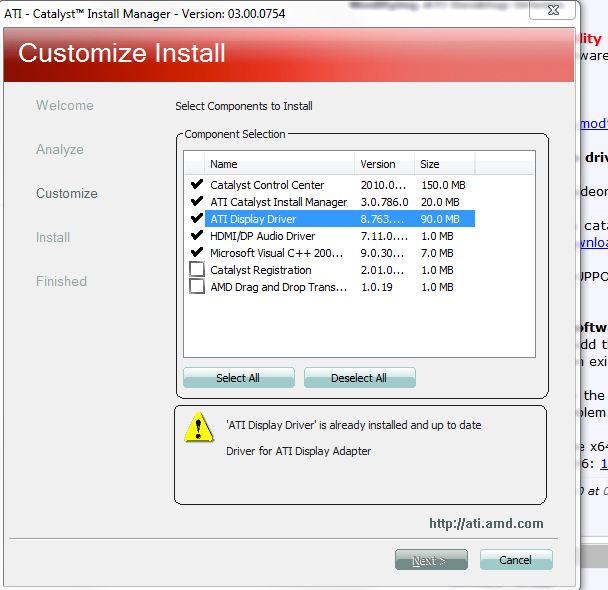Click the yellow warning icon
Viewport: 608px width, 590px height.
(199, 427)
